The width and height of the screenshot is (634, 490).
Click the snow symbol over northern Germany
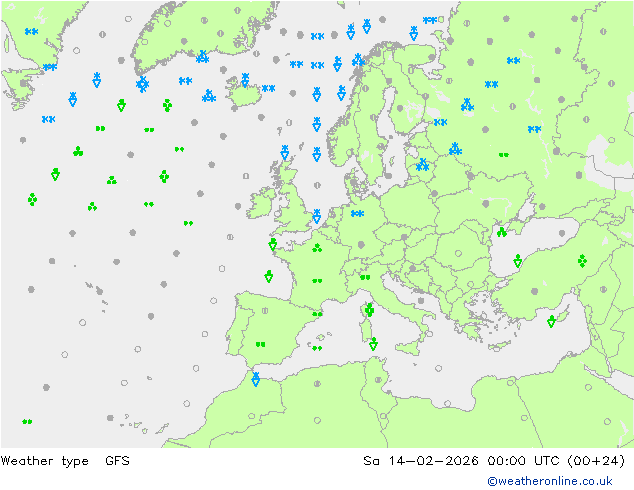[357, 213]
